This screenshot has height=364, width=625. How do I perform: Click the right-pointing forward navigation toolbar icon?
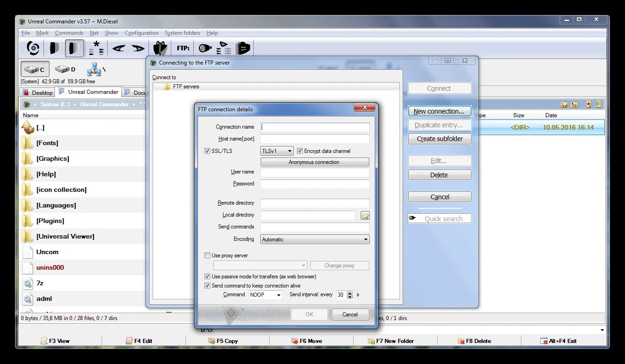point(138,48)
